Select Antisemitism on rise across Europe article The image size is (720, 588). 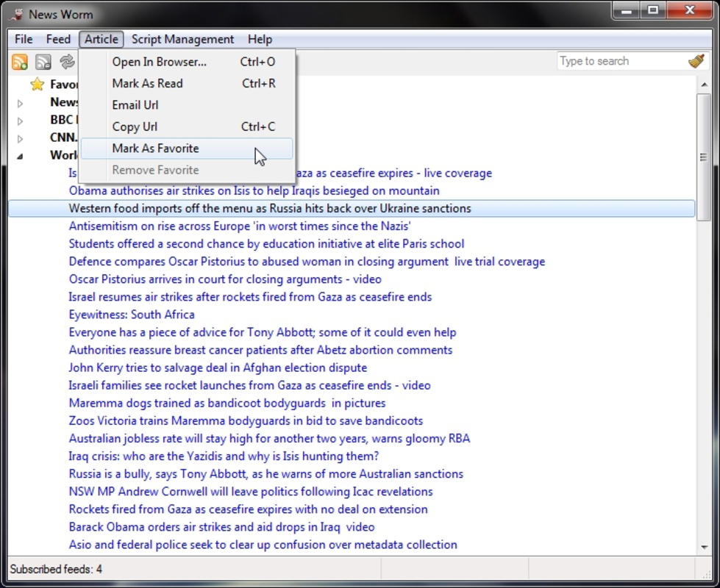(x=240, y=226)
